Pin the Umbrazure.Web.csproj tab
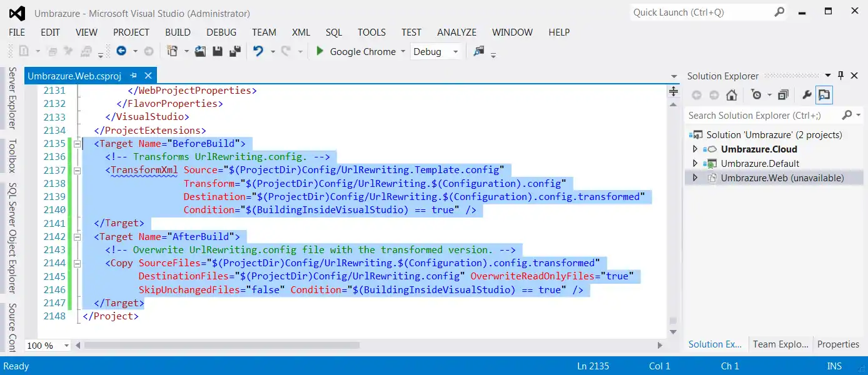The image size is (868, 375). click(x=133, y=76)
